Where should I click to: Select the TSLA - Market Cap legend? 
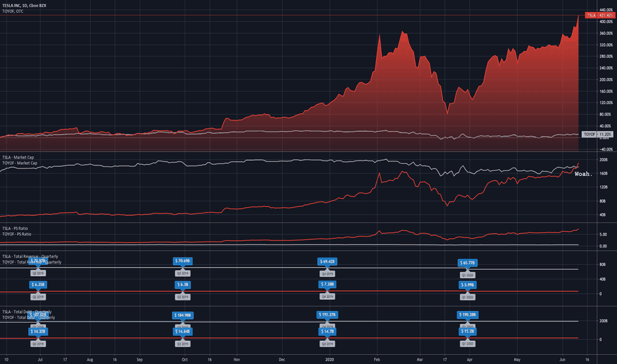(18, 158)
